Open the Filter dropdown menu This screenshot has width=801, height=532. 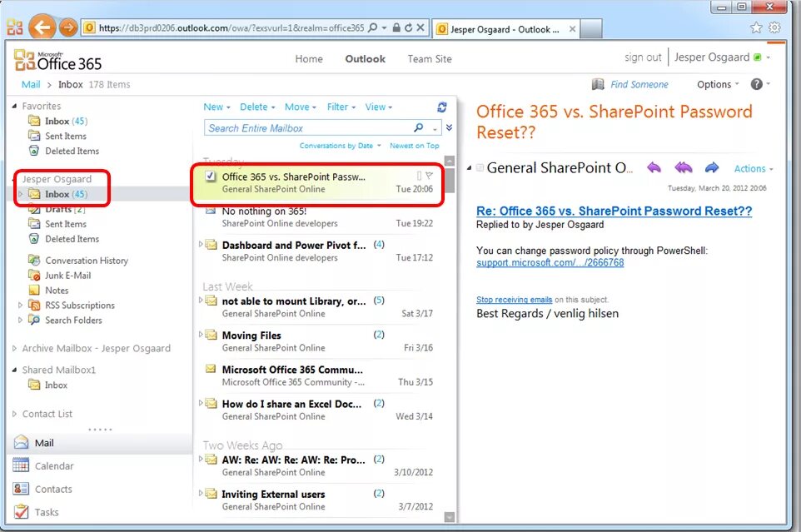[341, 107]
